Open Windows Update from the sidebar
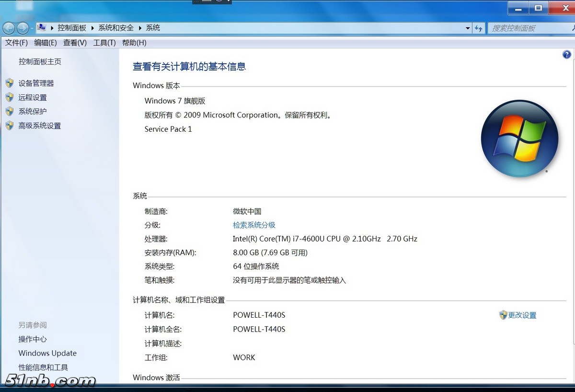Viewport: 575px width, 392px height. 47,353
